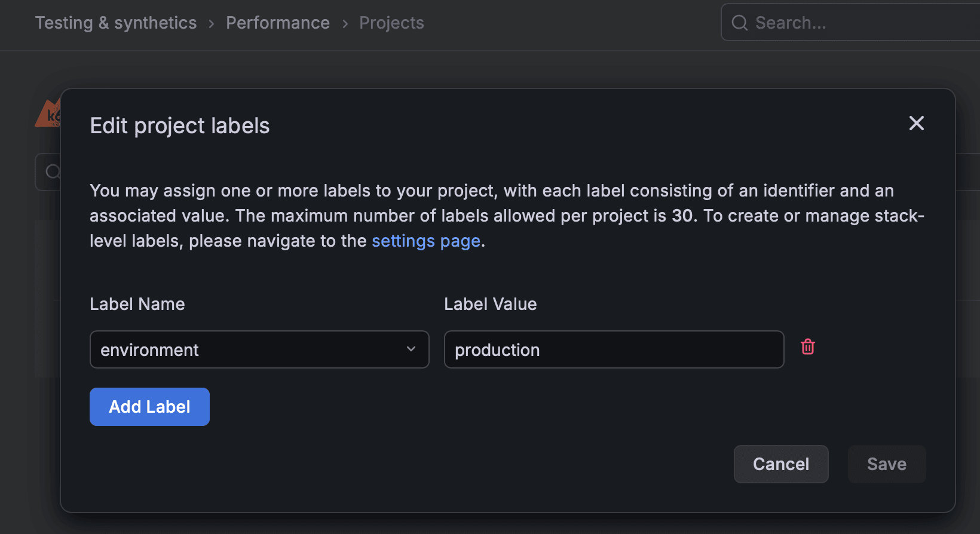
Task: Click the Save button
Action: click(887, 464)
